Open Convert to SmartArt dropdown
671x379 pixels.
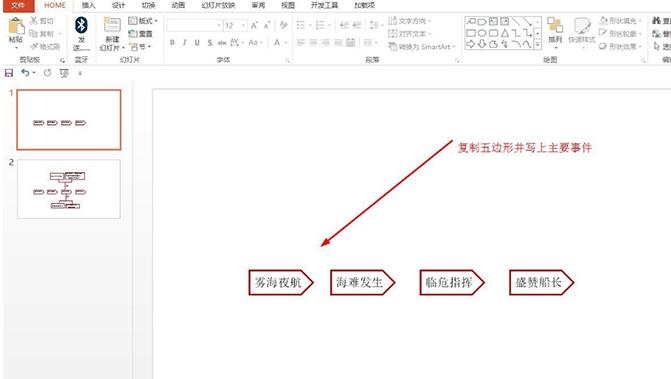[x=422, y=46]
